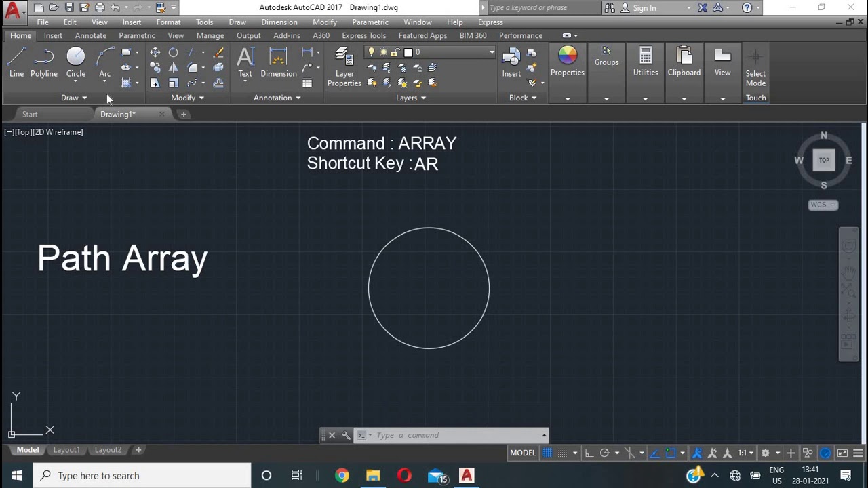Screen dimensions: 868x488
Task: Expand the Modify panel
Action: (187, 98)
